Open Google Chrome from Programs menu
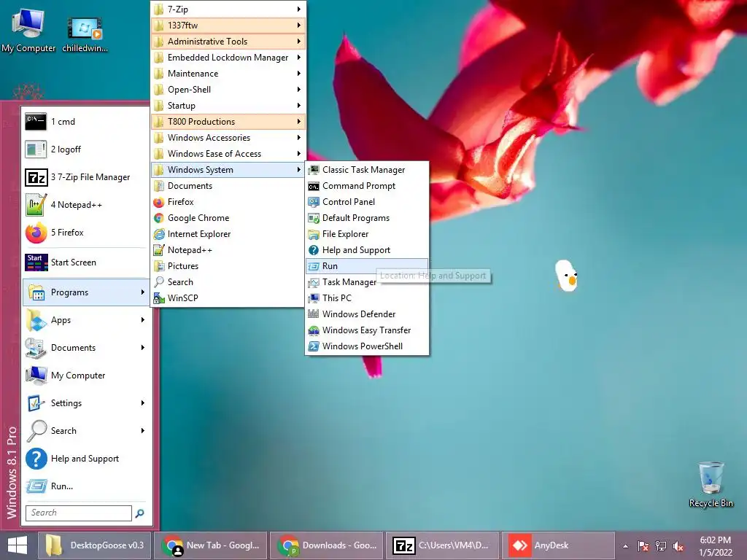747x560 pixels. coord(228,218)
